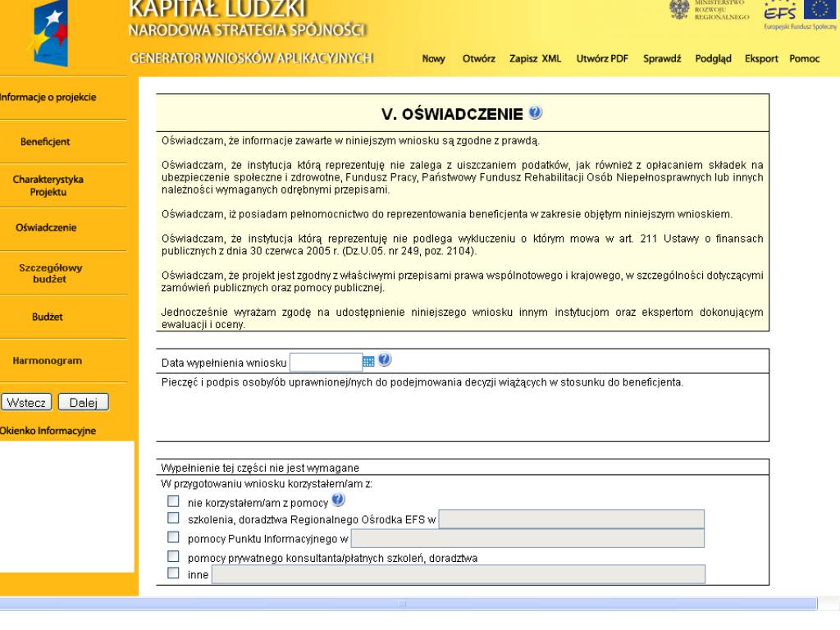
Task: Click the Kapitał Ludzki logo with stars
Action: point(49,34)
